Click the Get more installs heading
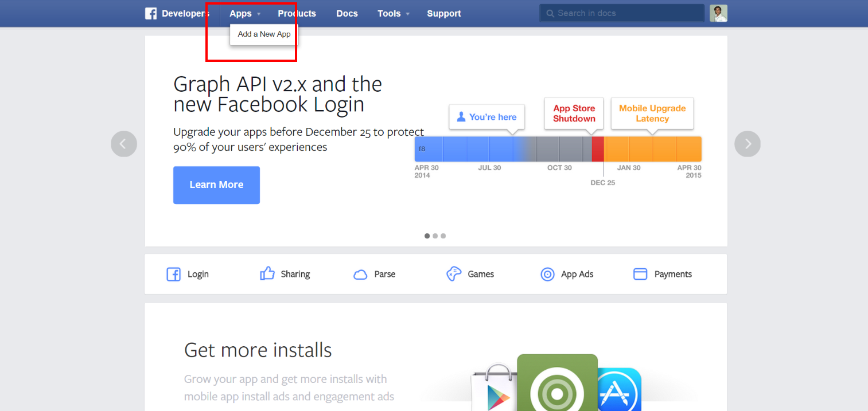This screenshot has height=411, width=868. click(x=258, y=350)
